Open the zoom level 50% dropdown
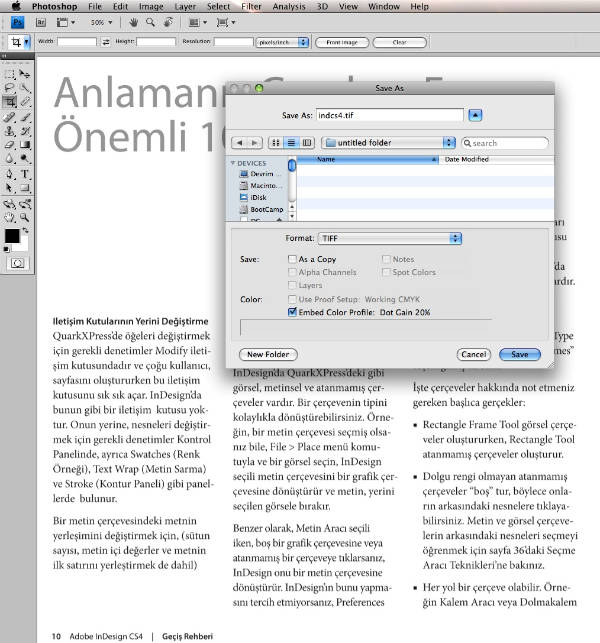This screenshot has width=600, height=643. 101,23
